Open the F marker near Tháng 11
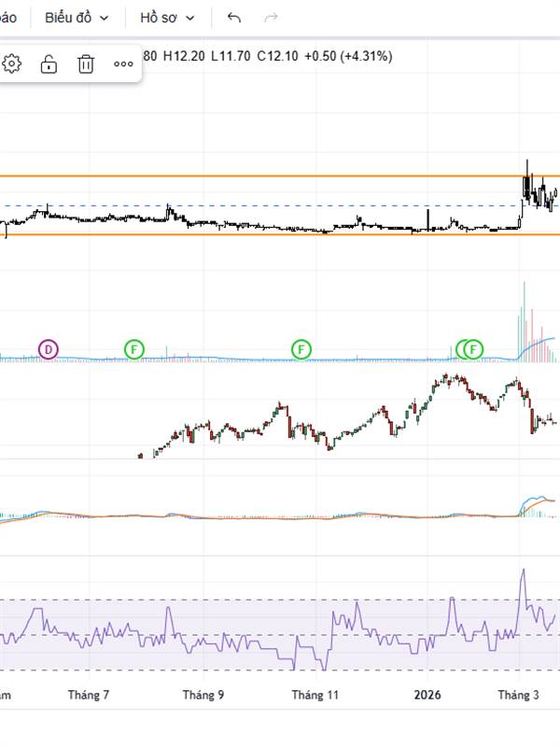 point(301,349)
